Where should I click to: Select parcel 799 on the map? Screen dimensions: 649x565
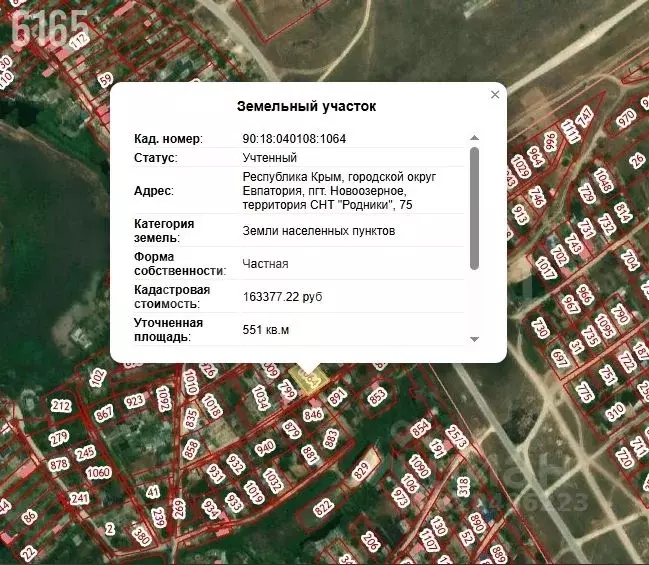click(x=287, y=390)
